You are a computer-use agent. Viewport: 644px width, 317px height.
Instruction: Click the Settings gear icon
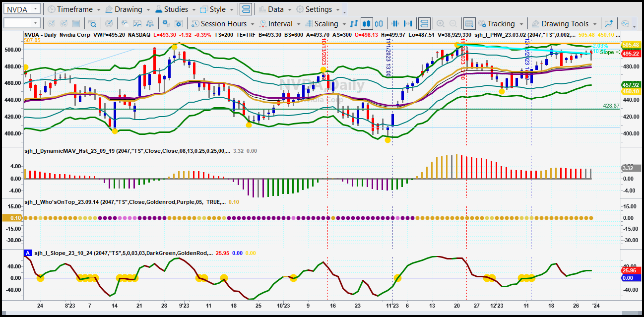[x=300, y=9]
